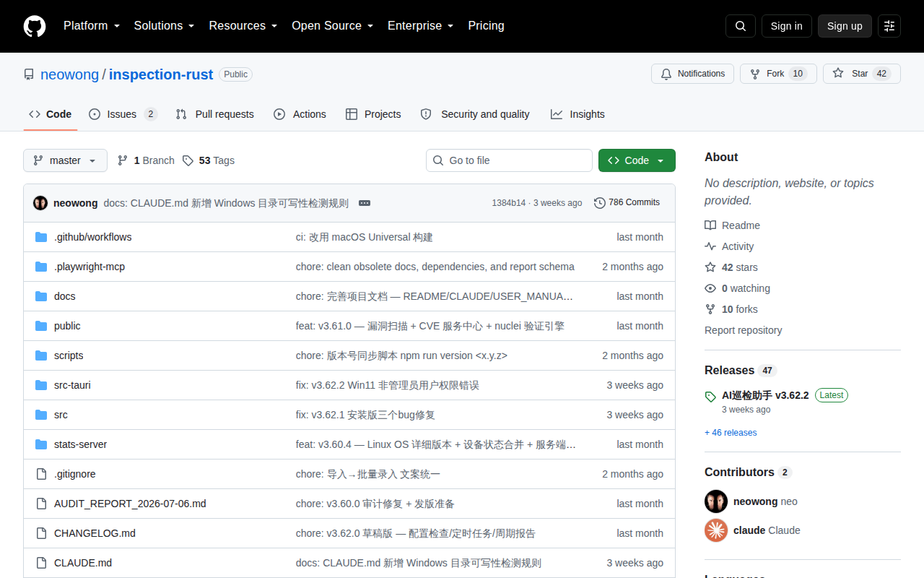This screenshot has height=578, width=924.
Task: Select the Code tab
Action: (x=51, y=114)
